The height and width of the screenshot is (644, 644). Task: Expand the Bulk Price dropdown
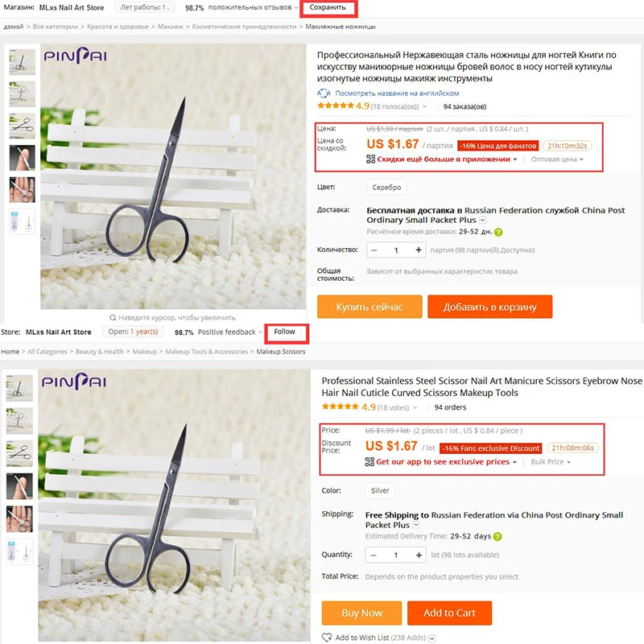click(x=551, y=462)
